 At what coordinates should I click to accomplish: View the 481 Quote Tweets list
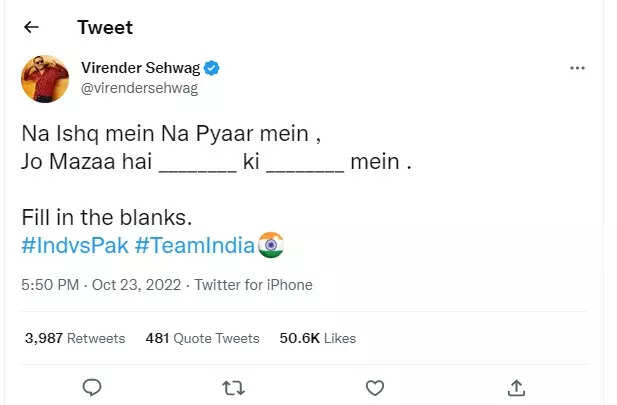(x=202, y=338)
